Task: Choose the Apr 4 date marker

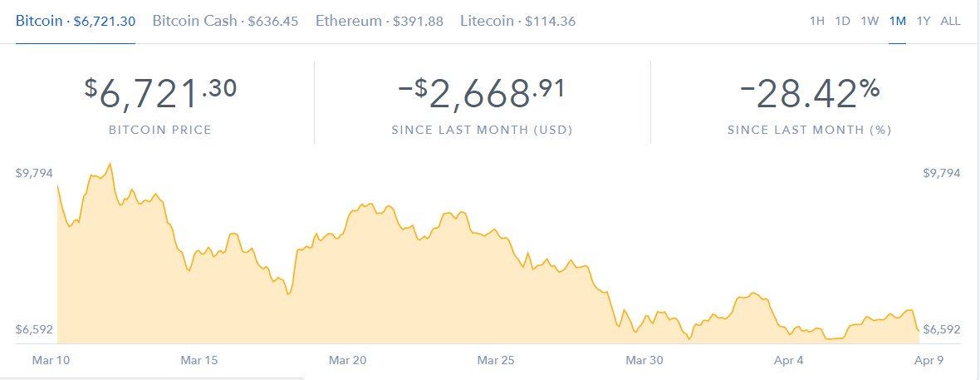Action: click(789, 361)
